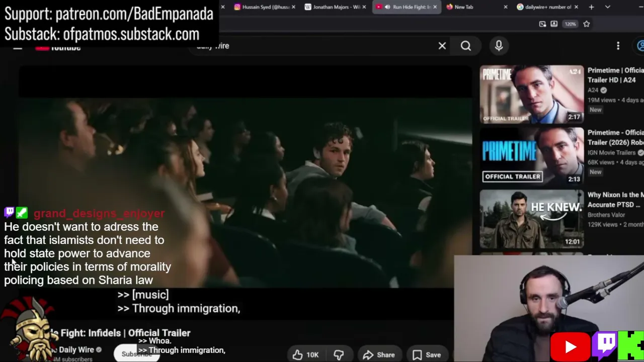This screenshot has width=644, height=362.
Task: Close the Jonathan Majors Wikipedia tab
Action: [364, 7]
